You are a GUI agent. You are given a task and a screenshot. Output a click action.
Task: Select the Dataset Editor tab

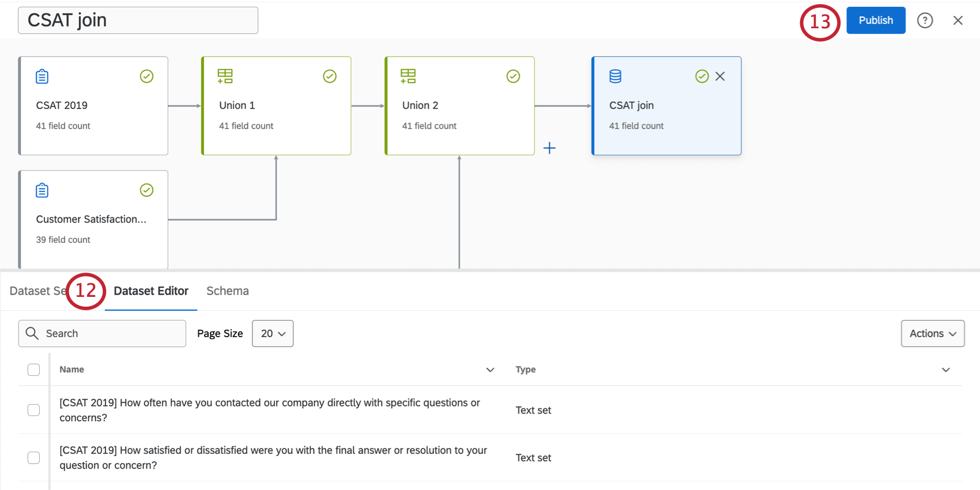point(151,291)
